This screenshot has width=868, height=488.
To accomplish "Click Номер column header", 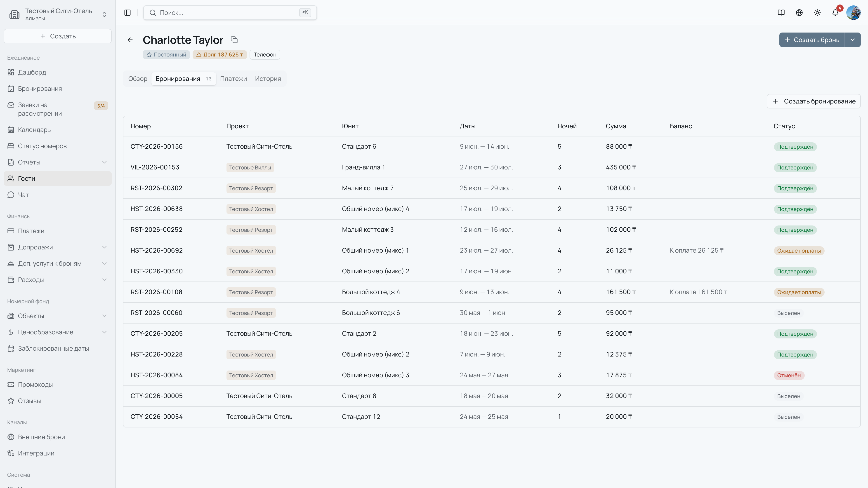I will [x=141, y=126].
